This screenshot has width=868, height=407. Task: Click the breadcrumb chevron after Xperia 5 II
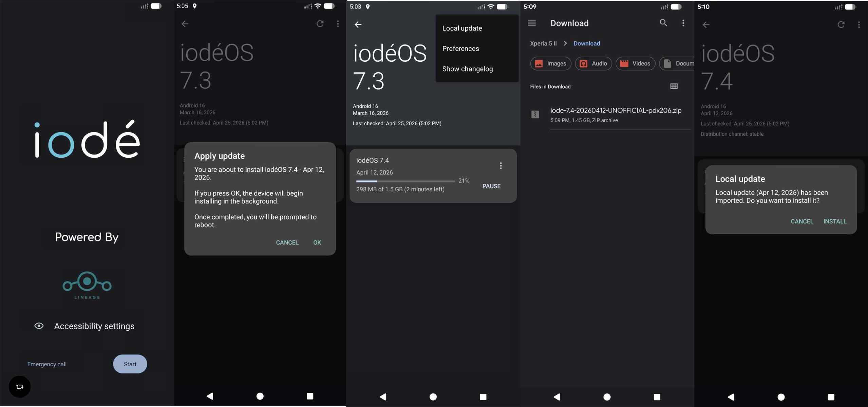click(x=565, y=43)
